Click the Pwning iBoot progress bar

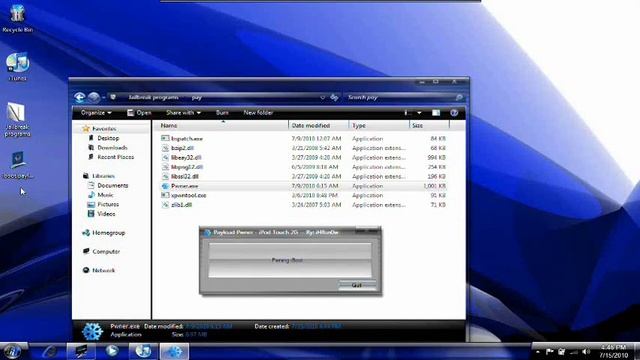[290, 260]
